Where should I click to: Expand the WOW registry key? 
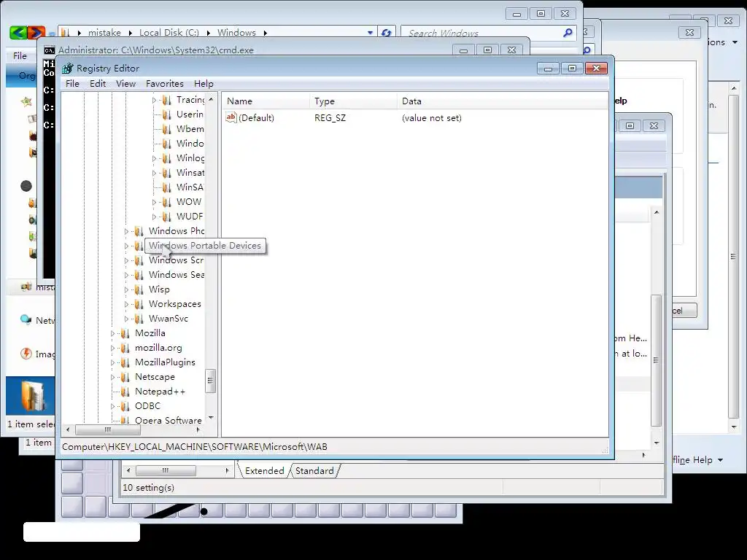point(154,203)
